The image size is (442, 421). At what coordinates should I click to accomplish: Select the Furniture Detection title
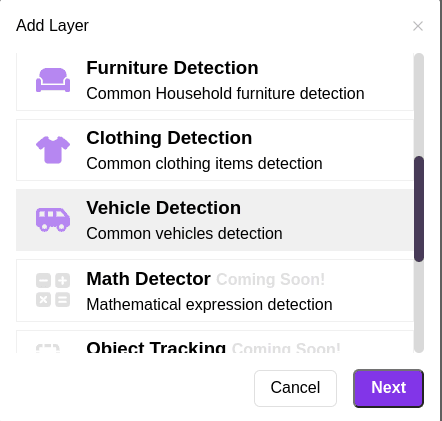[x=172, y=68]
